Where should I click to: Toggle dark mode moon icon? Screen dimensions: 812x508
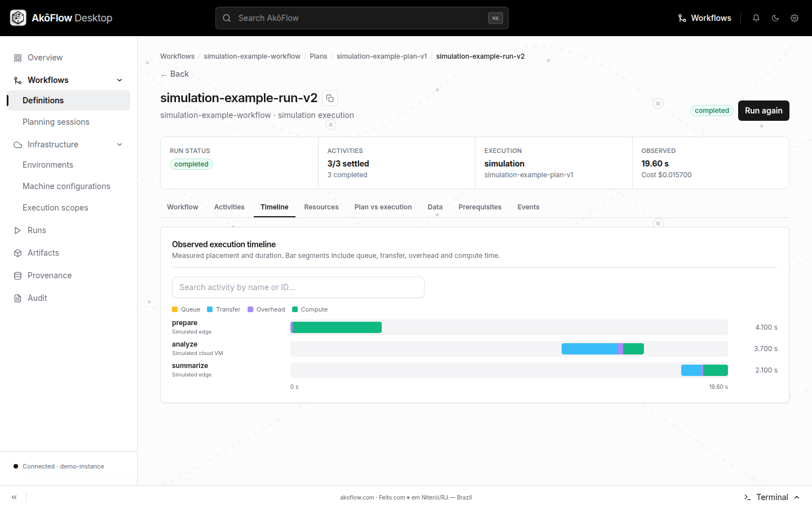(775, 18)
